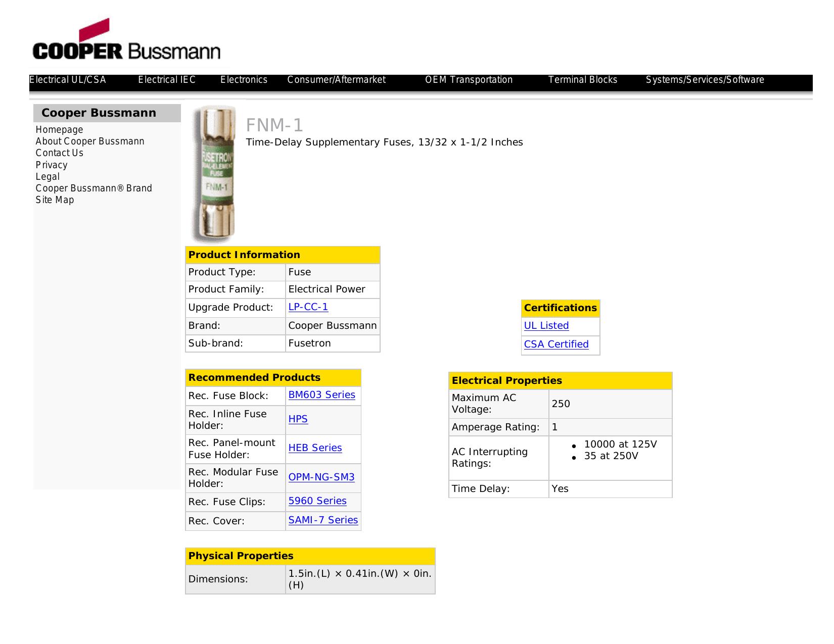The width and height of the screenshot is (834, 644).
Task: Open the SAMI-7 Series cover link
Action: (323, 520)
